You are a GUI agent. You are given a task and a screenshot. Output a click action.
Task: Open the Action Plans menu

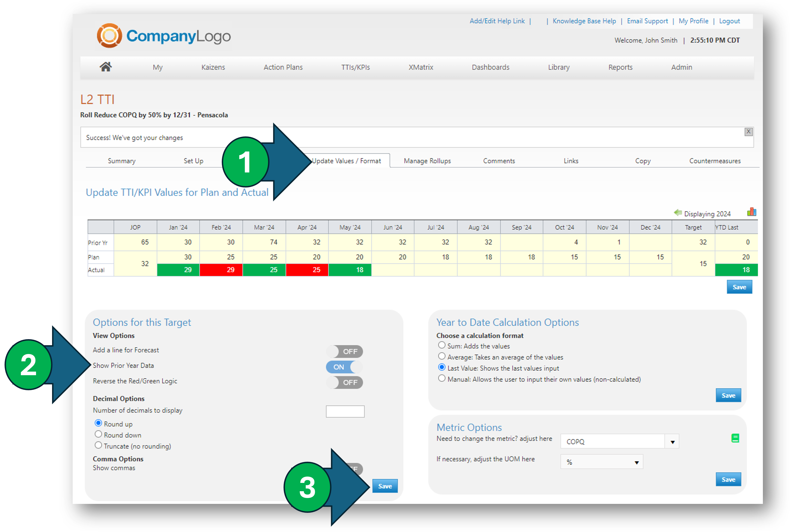[283, 67]
